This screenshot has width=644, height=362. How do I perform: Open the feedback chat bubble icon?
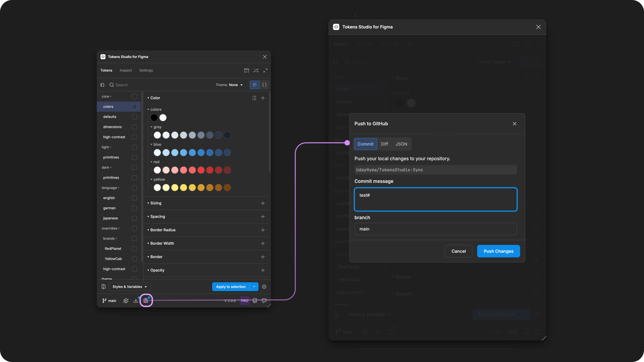pos(264,301)
